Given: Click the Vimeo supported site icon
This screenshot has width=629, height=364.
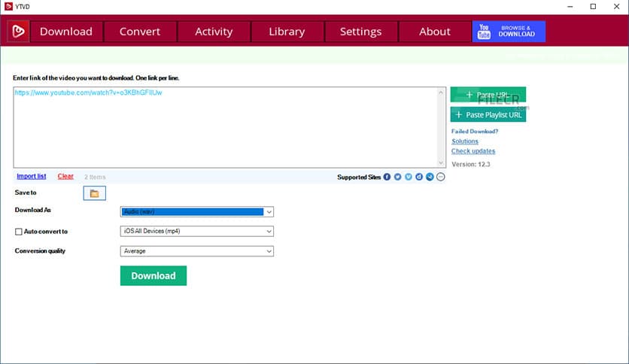Looking at the screenshot, I should [x=409, y=177].
